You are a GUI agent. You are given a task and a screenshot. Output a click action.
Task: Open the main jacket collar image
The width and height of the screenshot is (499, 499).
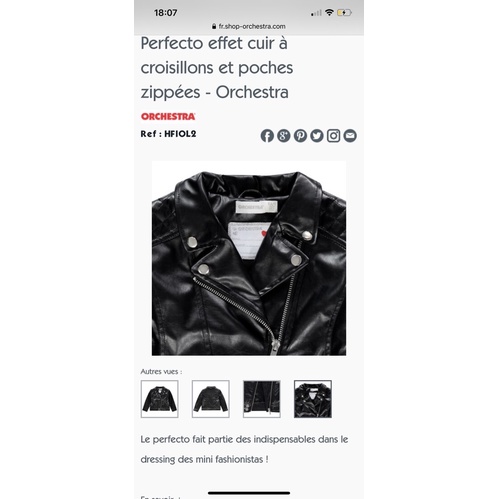249,258
